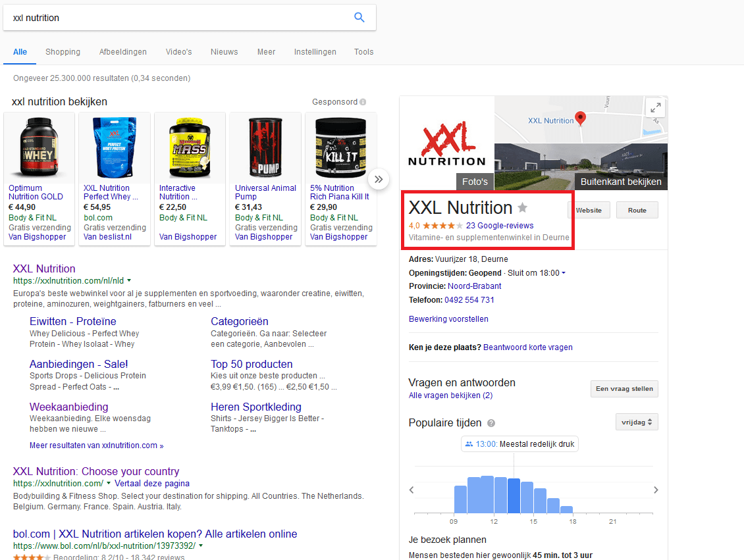Open the Afbeeldingen tab
The width and height of the screenshot is (744, 560).
123,52
